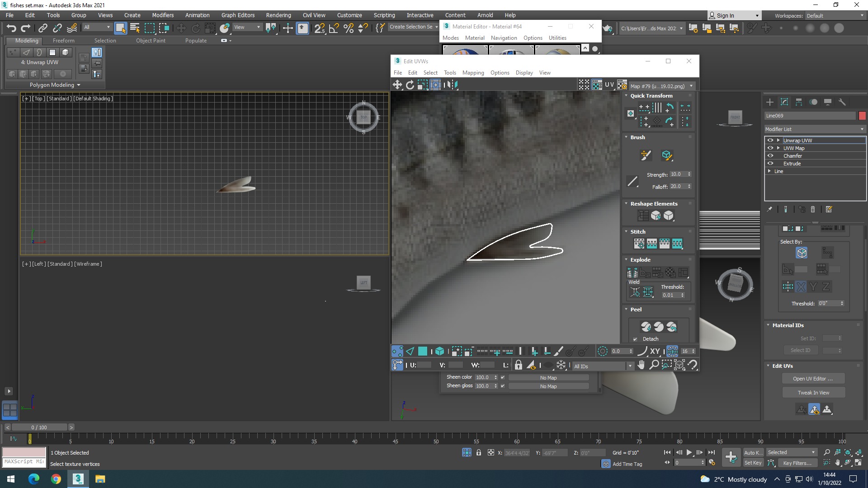
Task: Click No Map button for Sheen gloss
Action: tap(548, 386)
